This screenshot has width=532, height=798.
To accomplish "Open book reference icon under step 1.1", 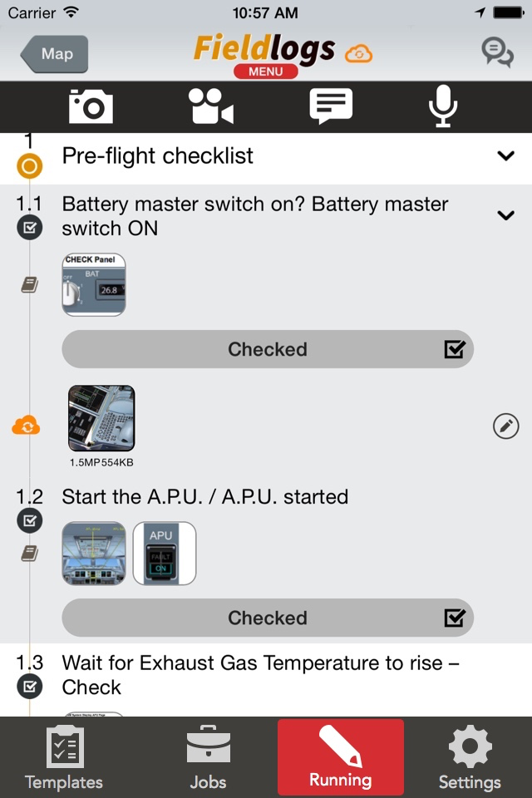I will tap(30, 284).
